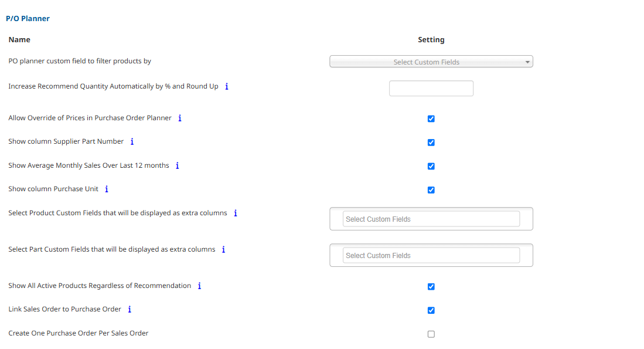View info for Product Custom Fields setting

(236, 213)
